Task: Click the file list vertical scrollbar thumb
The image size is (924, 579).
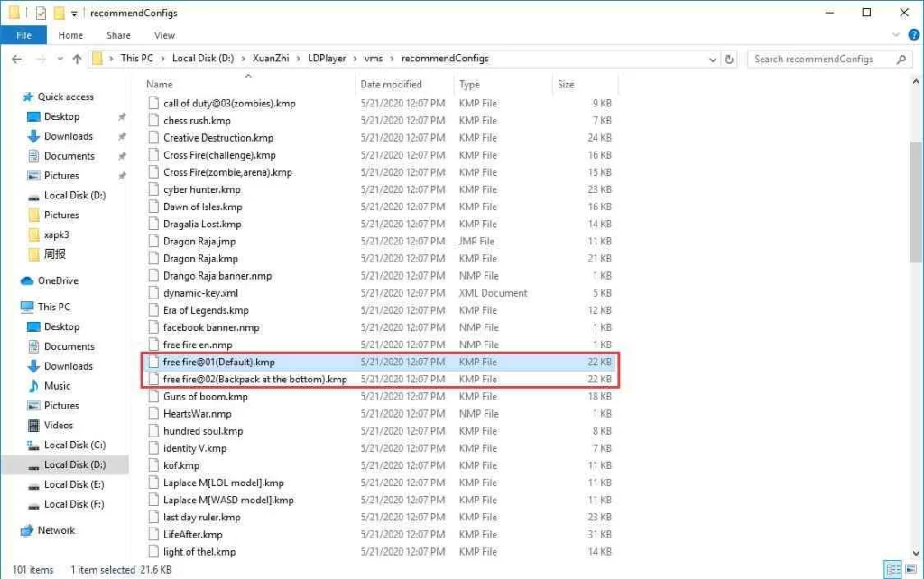Action: point(916,202)
